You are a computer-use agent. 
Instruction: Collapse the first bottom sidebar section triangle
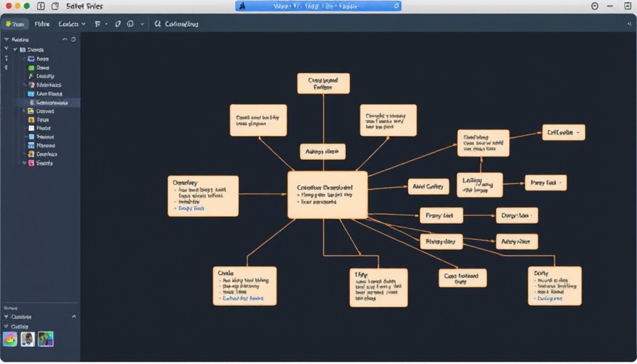click(x=6, y=316)
